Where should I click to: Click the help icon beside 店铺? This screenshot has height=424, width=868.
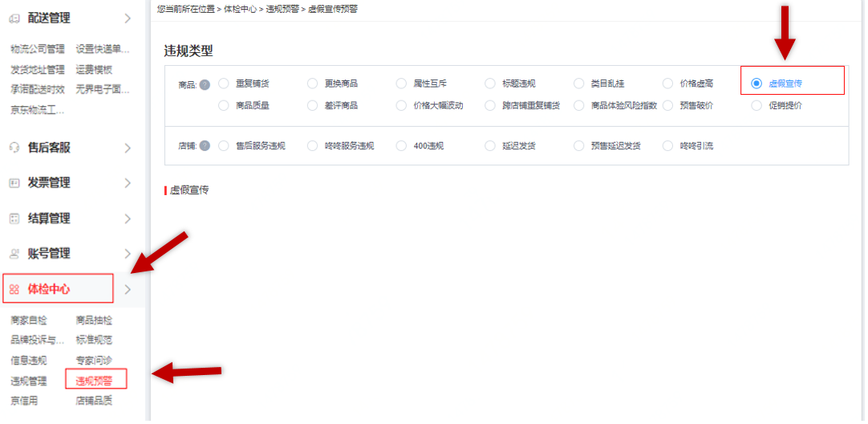point(205,146)
